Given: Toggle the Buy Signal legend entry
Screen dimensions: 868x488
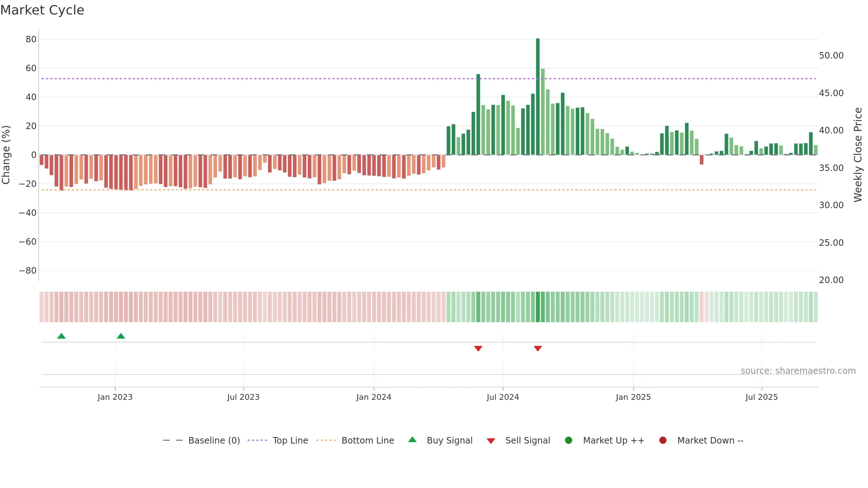Looking at the screenshot, I should pyautogui.click(x=440, y=440).
